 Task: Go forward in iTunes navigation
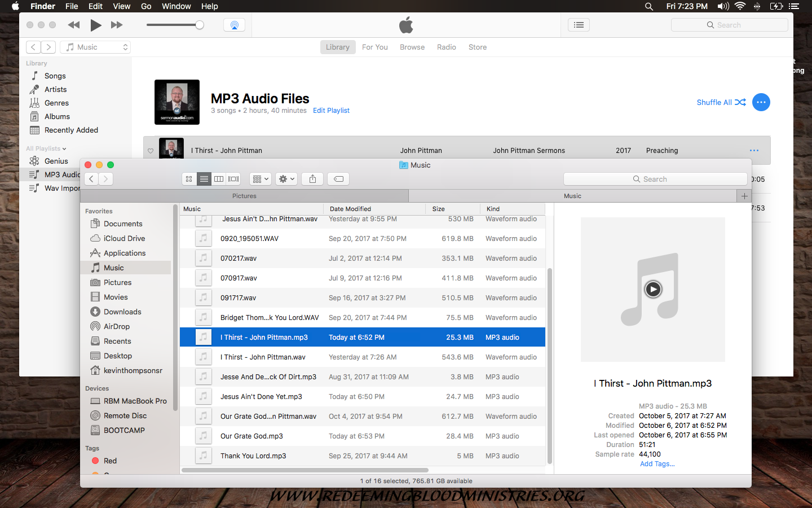coord(48,47)
